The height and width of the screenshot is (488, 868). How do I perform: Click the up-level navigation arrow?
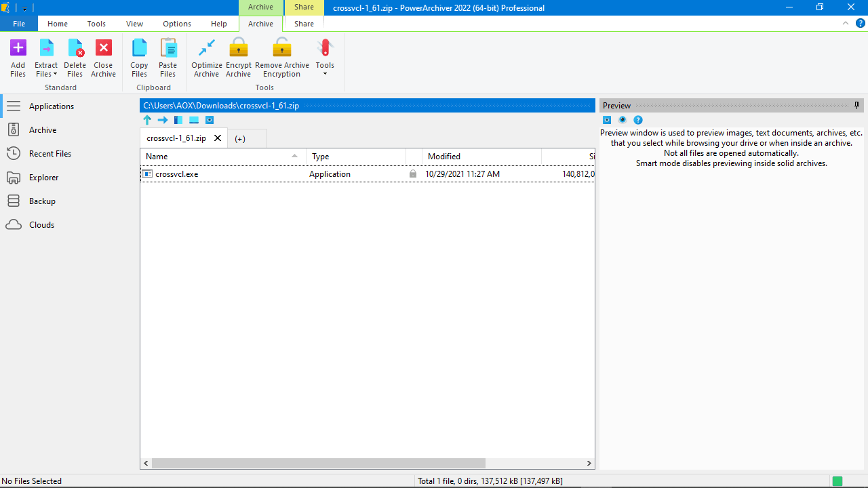tap(147, 120)
